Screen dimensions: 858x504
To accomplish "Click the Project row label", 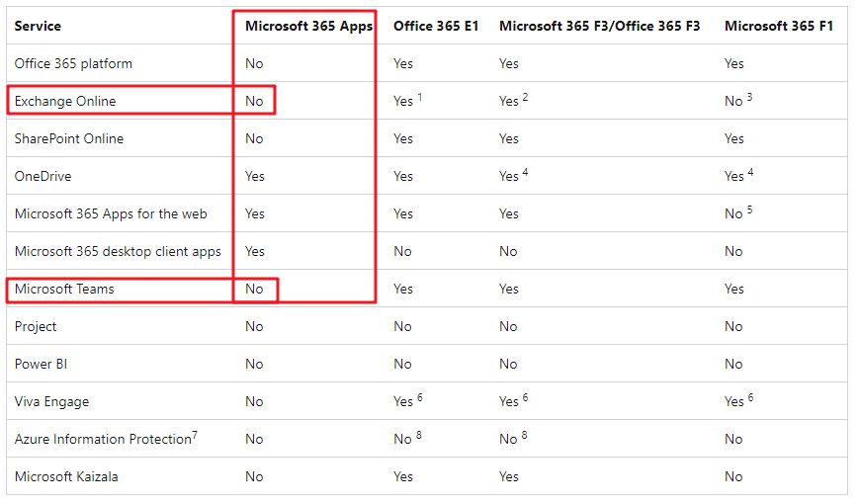I will (x=36, y=327).
